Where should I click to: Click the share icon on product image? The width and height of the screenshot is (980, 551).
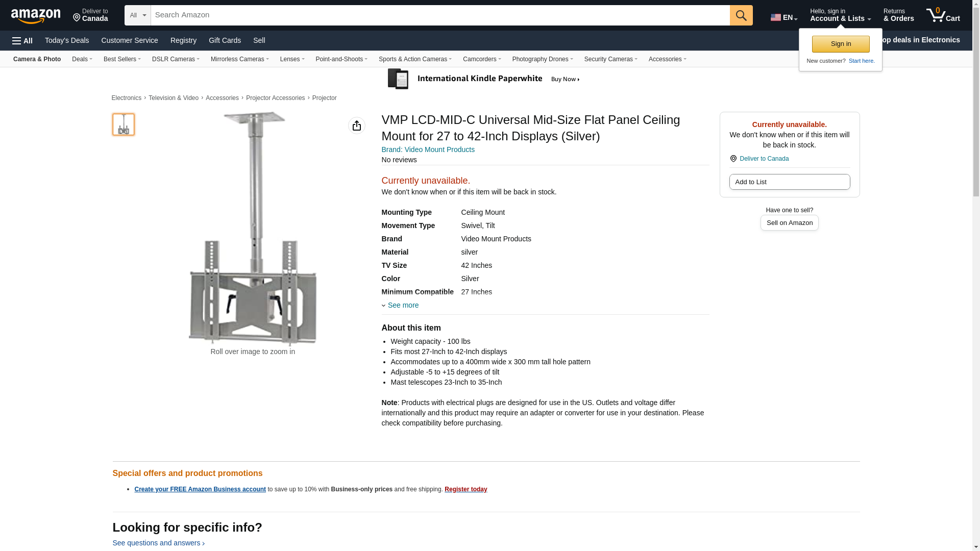tap(357, 126)
